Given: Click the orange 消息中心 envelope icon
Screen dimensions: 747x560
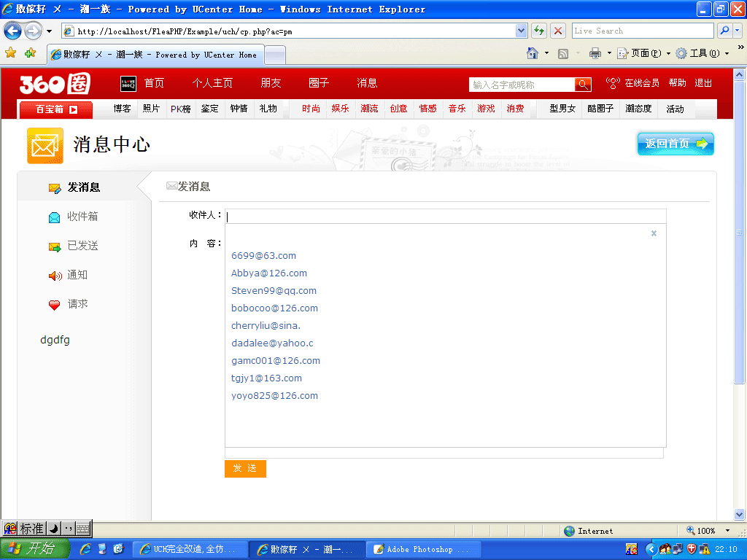Looking at the screenshot, I should pos(45,146).
